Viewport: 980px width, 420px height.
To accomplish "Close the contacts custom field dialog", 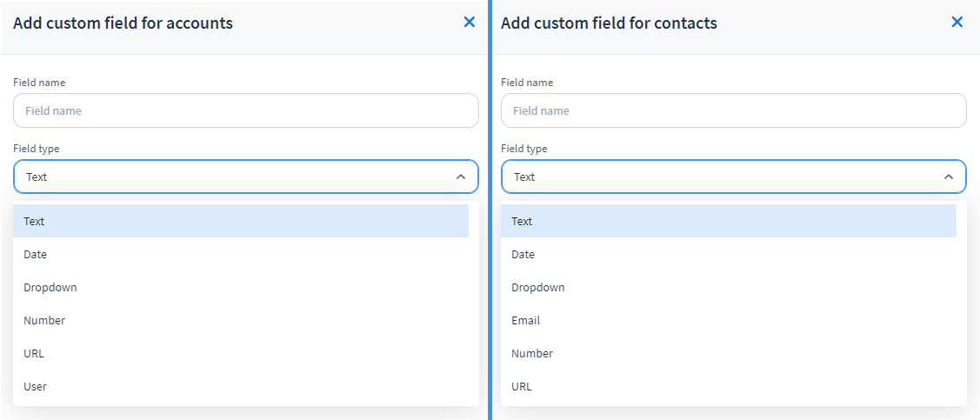I will (957, 23).
